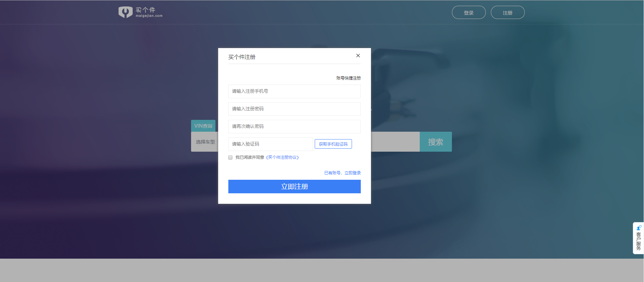Submit with the 立即注册 button
Image resolution: width=644 pixels, height=282 pixels.
pos(294,187)
